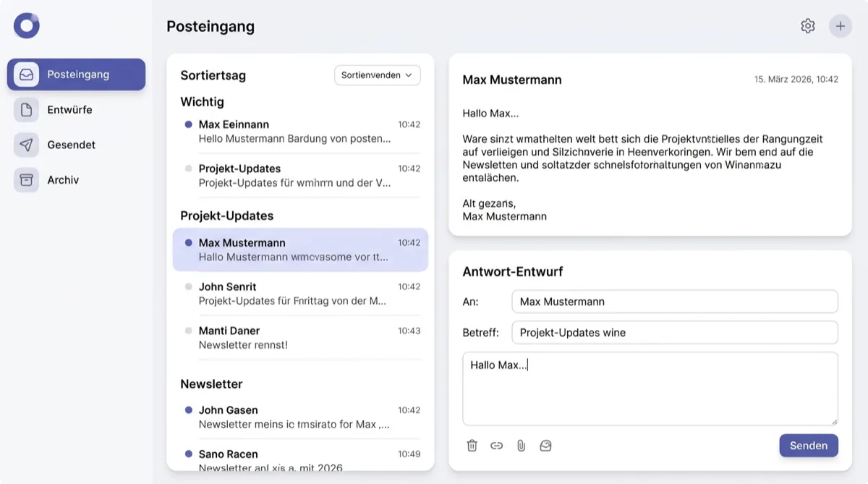Send the reply with Senden button
Screen dimensions: 868x484
click(x=809, y=446)
